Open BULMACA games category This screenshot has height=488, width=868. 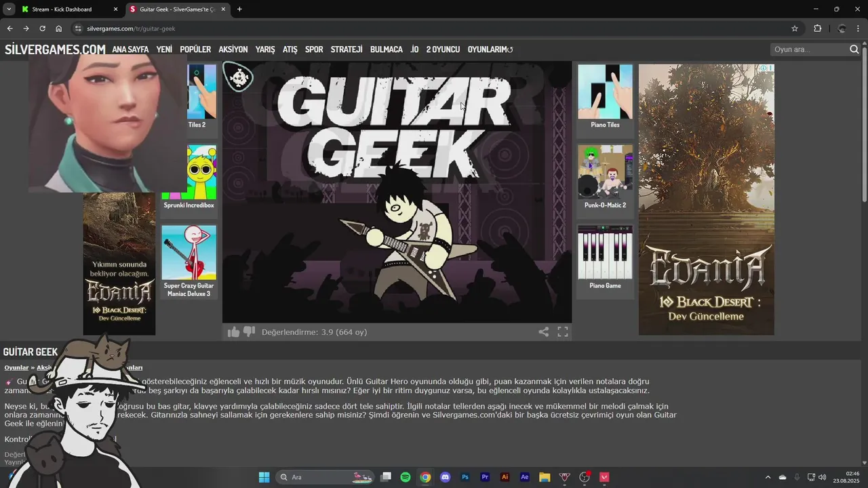pyautogui.click(x=387, y=49)
